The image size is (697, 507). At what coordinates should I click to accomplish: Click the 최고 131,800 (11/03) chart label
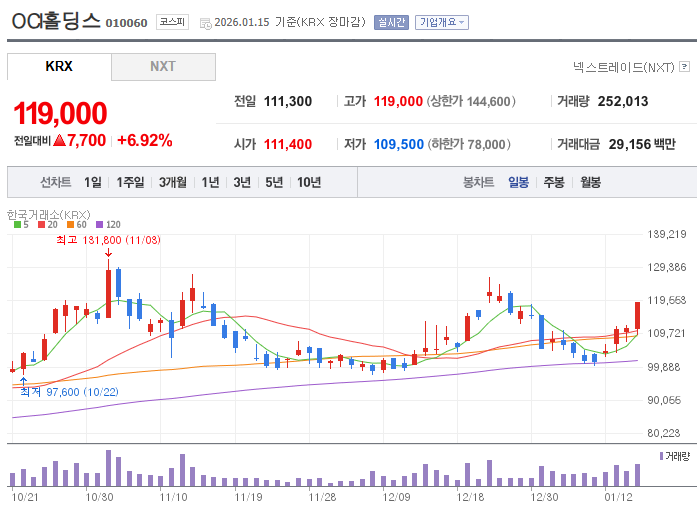tap(108, 240)
